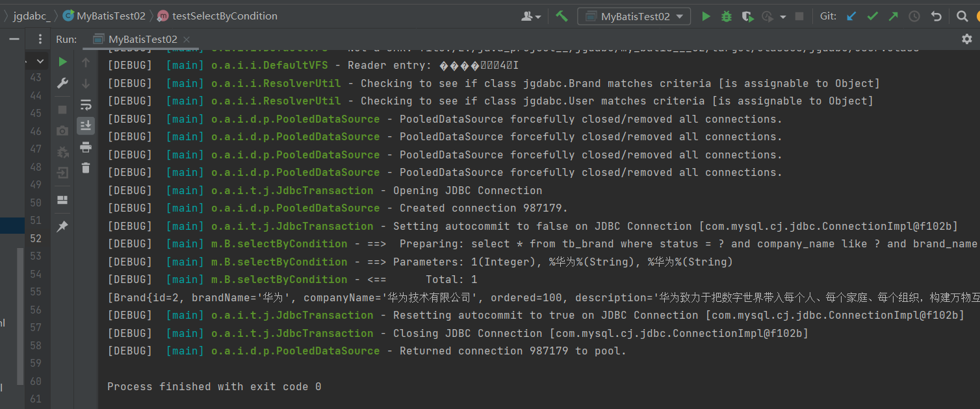Image resolution: width=980 pixels, height=409 pixels.
Task: Click the attach debugger bug icon in sidebar
Action: pos(62,152)
